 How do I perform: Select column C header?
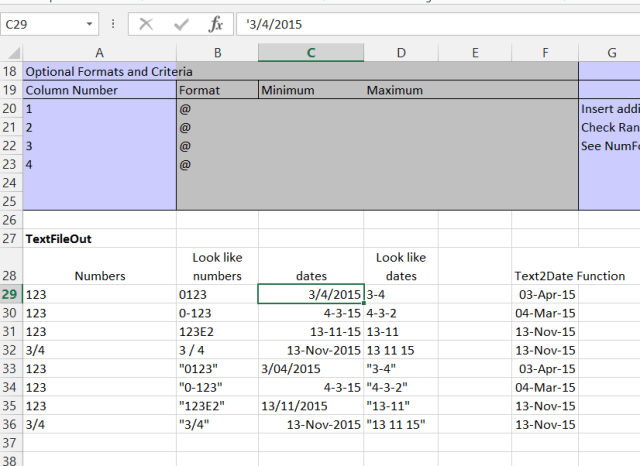(x=311, y=53)
